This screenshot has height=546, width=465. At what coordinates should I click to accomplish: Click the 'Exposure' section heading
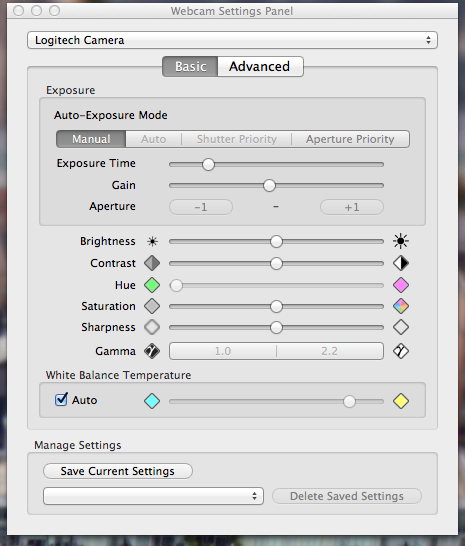pyautogui.click(x=71, y=90)
